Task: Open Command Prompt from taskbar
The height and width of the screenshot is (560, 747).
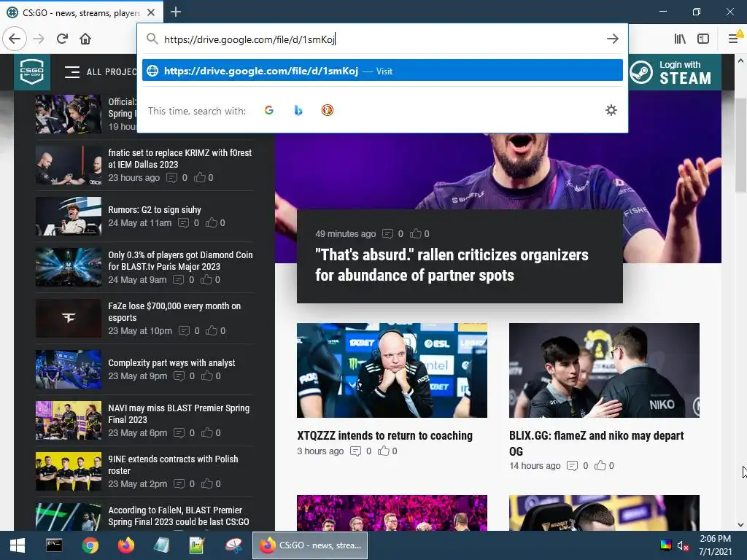Action: [54, 545]
